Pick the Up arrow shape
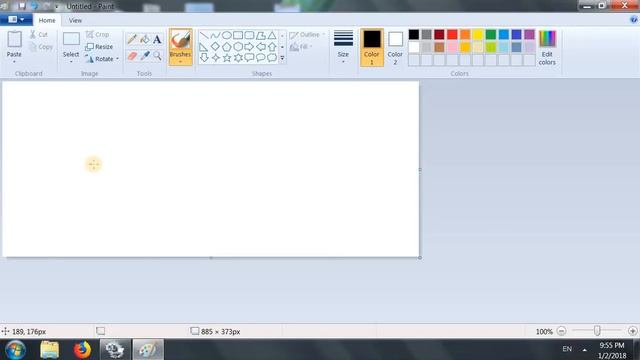This screenshot has height=360, width=640. (272, 47)
